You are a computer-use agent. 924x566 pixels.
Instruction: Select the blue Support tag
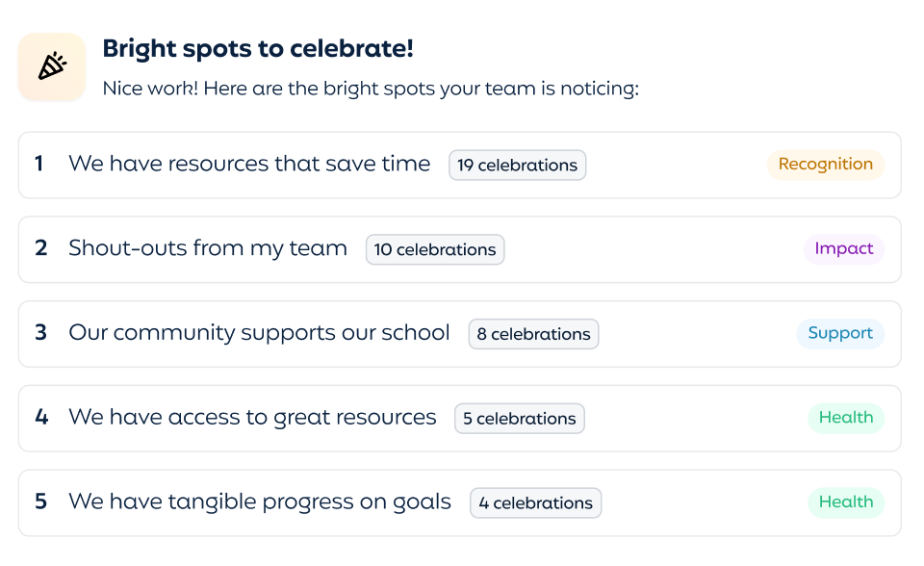839,333
